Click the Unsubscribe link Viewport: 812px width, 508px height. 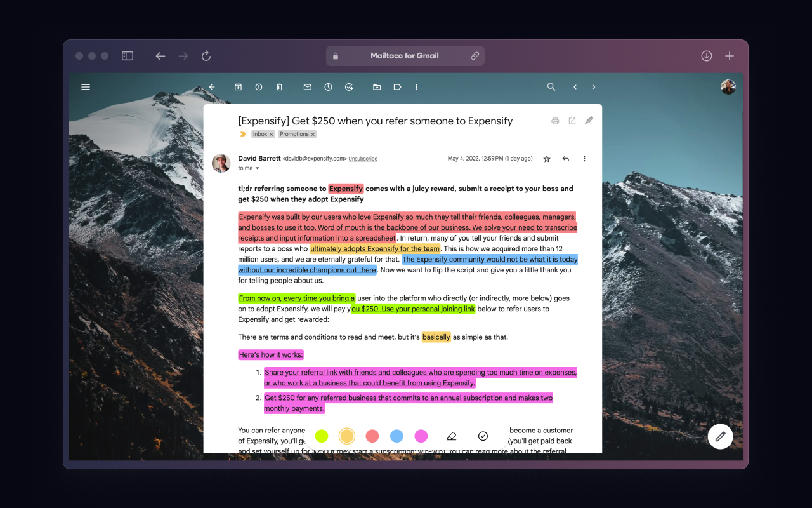pos(363,159)
